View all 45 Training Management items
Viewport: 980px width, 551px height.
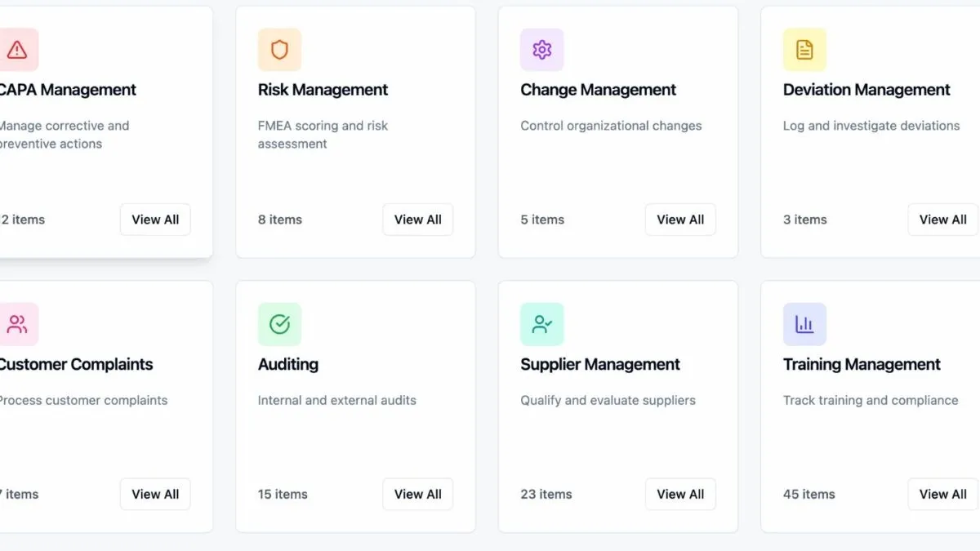point(943,494)
